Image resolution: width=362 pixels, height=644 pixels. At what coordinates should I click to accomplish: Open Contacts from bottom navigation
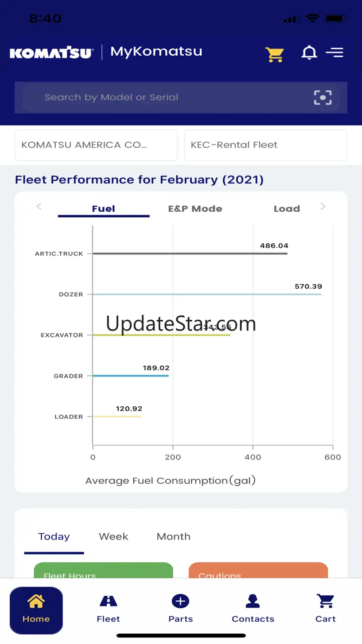(253, 610)
